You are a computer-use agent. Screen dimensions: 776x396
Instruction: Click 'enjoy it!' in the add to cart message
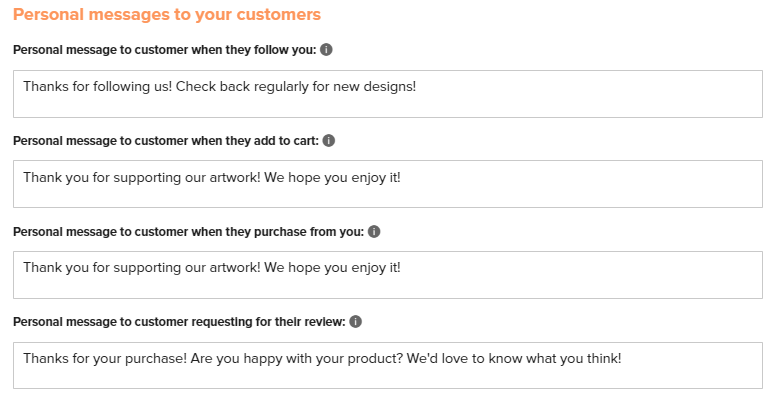coord(376,178)
